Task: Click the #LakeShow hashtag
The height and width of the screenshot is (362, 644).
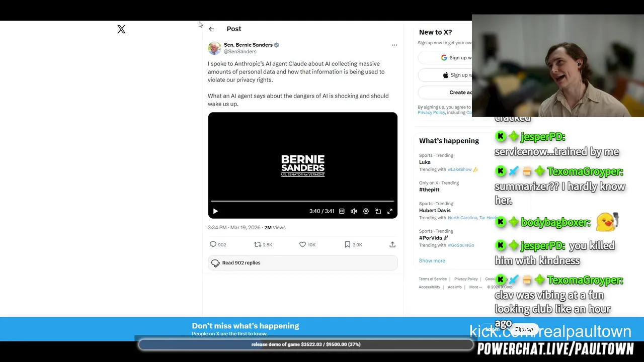Action: [460, 169]
